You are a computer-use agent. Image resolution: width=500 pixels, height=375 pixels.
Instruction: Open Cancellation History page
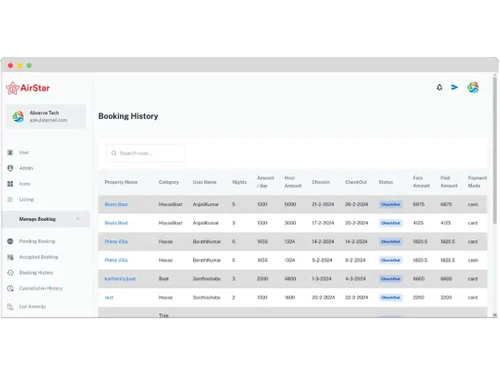[x=41, y=288]
